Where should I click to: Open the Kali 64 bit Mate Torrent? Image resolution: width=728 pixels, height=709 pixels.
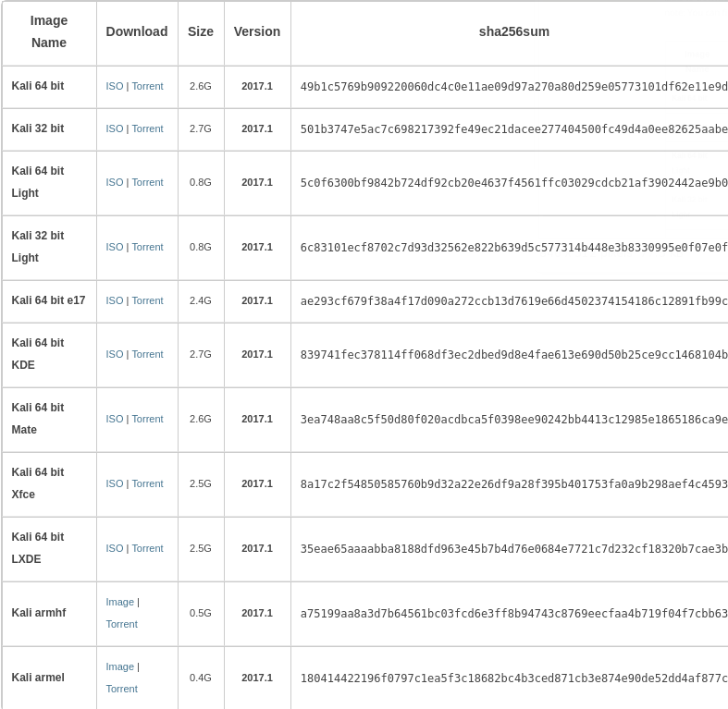(x=148, y=419)
